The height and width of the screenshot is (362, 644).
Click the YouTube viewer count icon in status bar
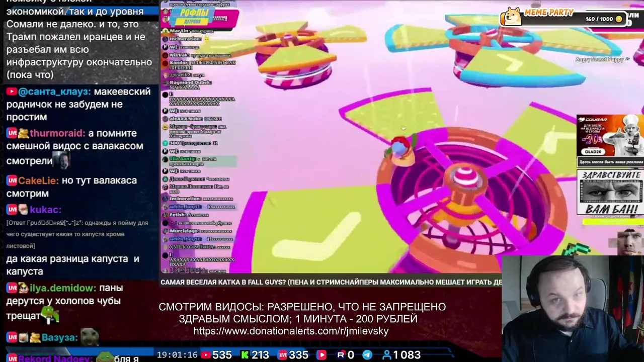pos(205,355)
